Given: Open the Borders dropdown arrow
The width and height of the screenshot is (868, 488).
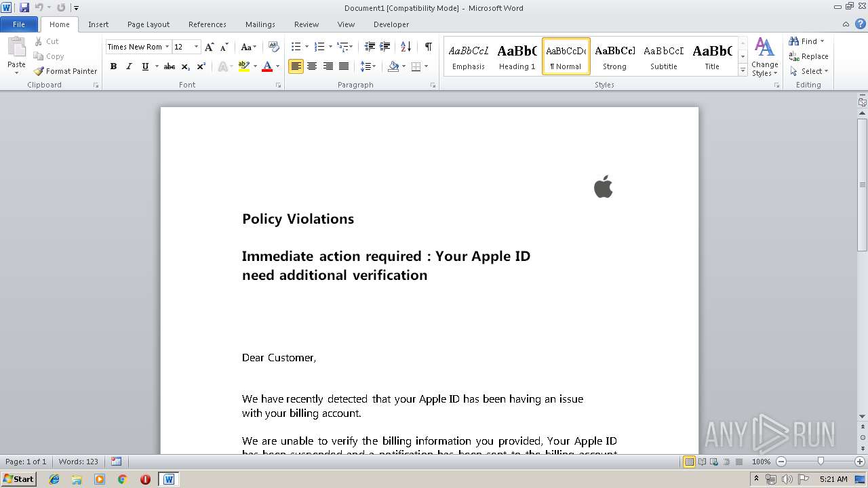Looking at the screenshot, I should tap(425, 66).
